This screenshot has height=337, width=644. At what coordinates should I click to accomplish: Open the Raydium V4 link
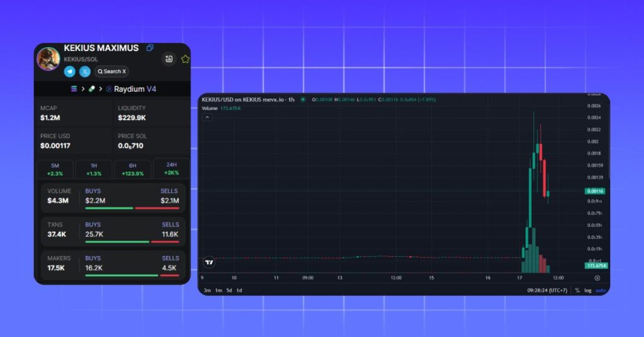point(135,89)
